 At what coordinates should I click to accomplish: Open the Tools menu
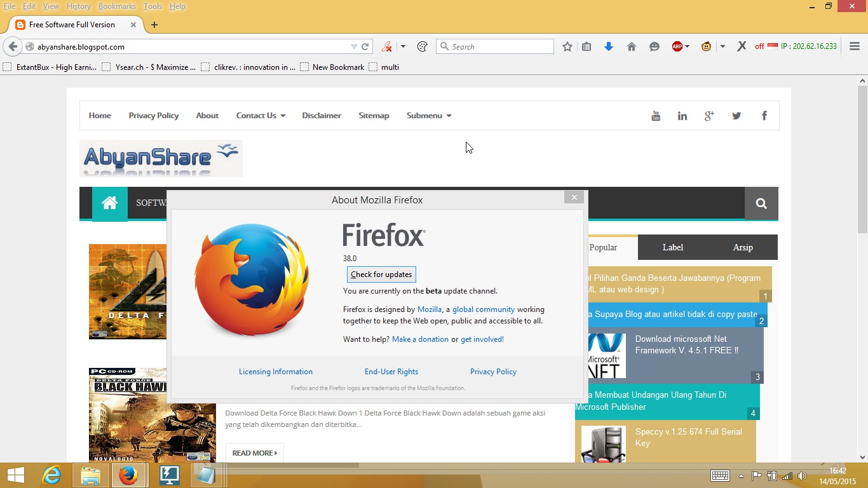[153, 6]
